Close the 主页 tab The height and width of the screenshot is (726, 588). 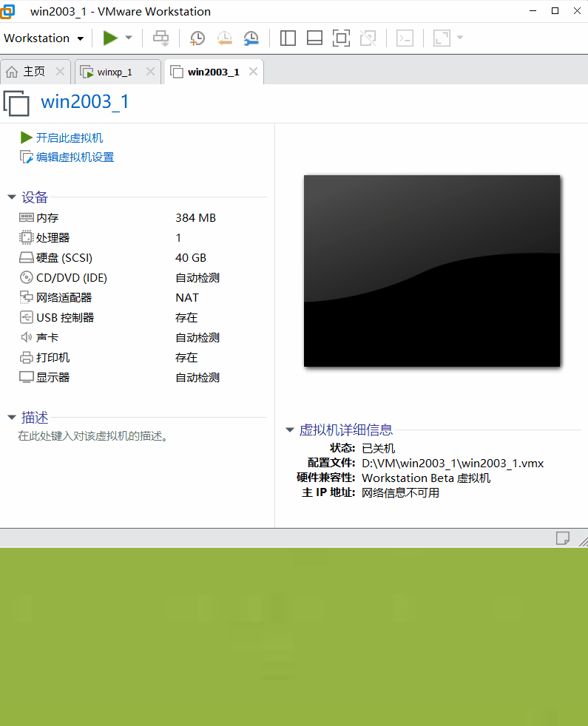point(60,71)
